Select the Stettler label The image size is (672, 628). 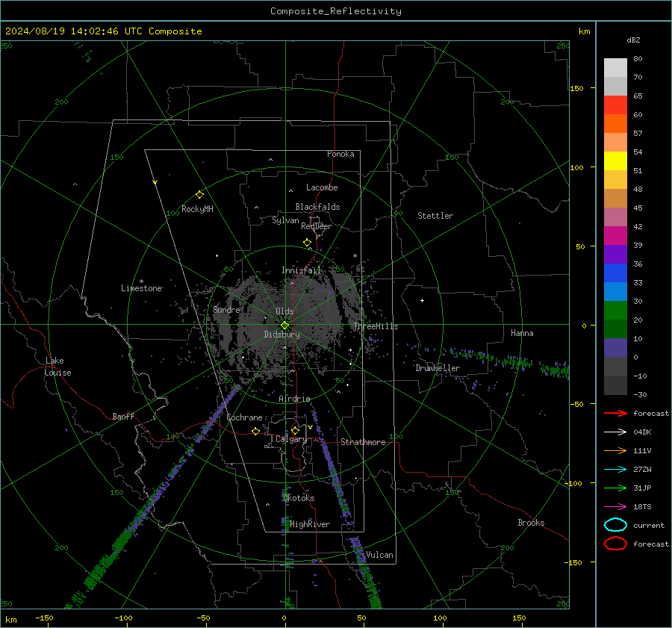click(x=435, y=216)
